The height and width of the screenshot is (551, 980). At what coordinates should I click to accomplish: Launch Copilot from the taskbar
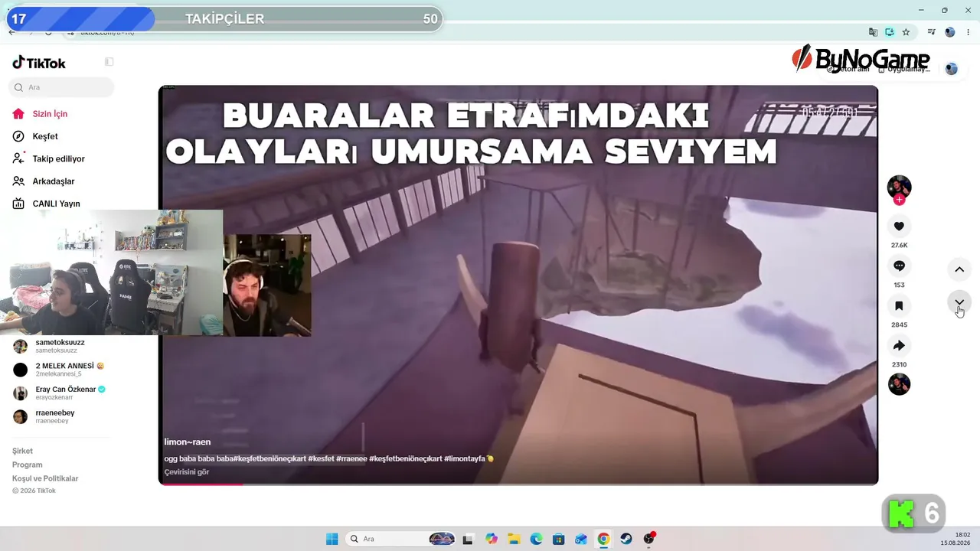pos(492,539)
